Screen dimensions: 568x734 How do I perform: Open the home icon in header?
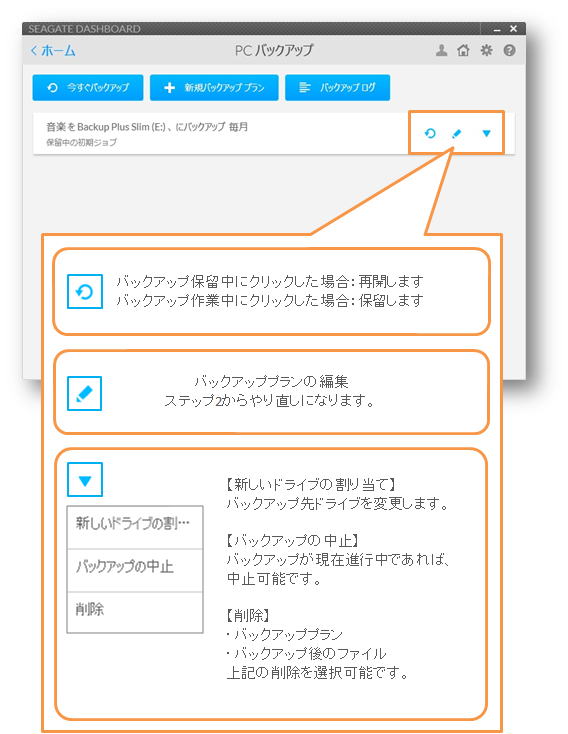(463, 50)
